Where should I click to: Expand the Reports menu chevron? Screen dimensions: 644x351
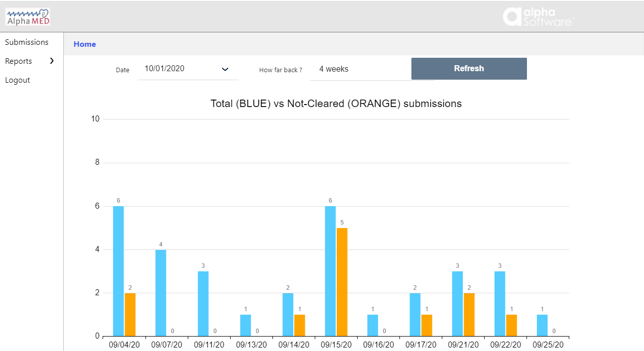[x=51, y=61]
